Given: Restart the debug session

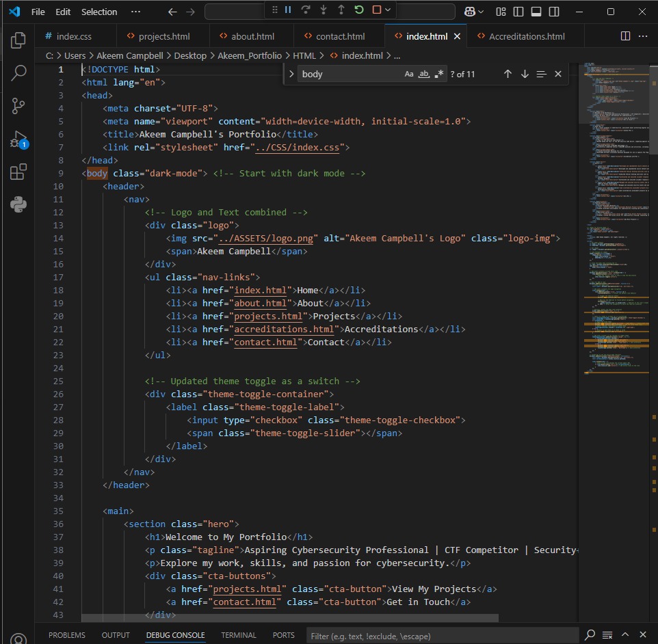Looking at the screenshot, I should tap(359, 10).
